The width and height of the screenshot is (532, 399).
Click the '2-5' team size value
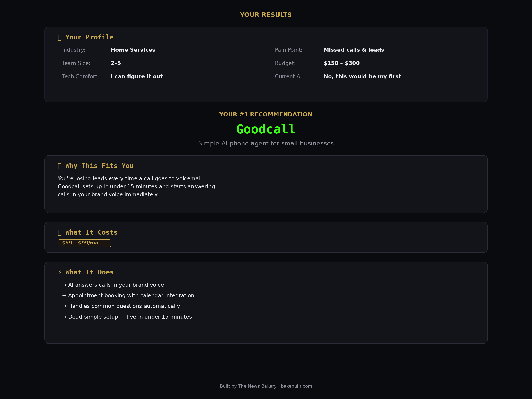[116, 63]
